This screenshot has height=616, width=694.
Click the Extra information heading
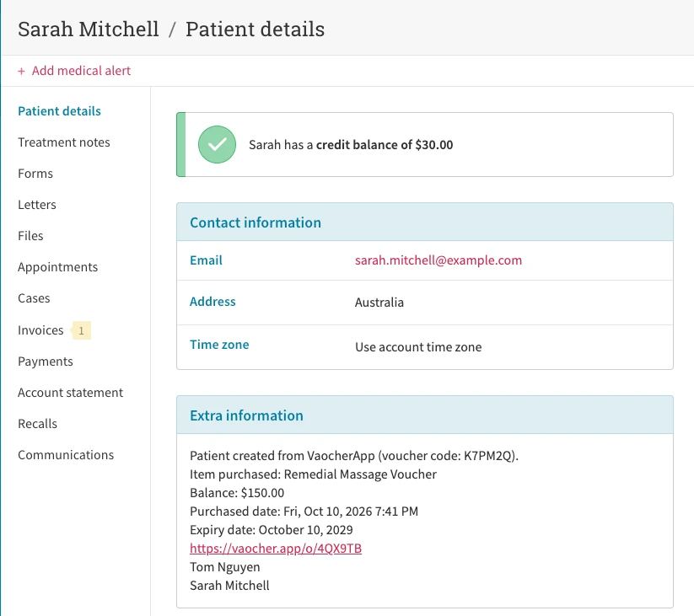pyautogui.click(x=246, y=415)
